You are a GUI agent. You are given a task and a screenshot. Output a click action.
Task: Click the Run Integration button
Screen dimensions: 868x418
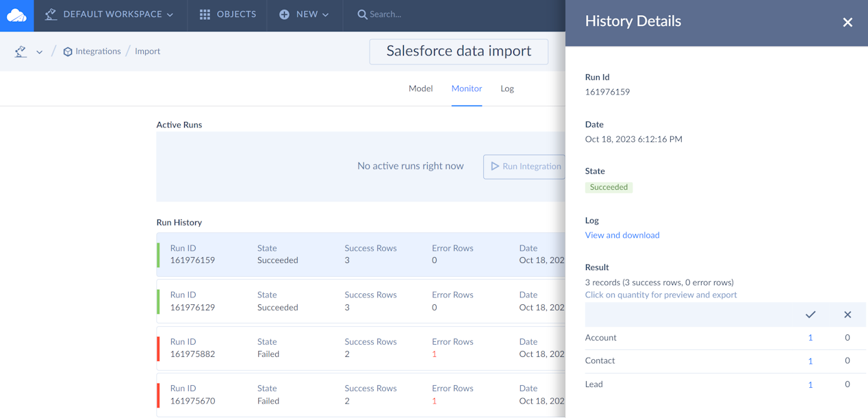click(524, 167)
